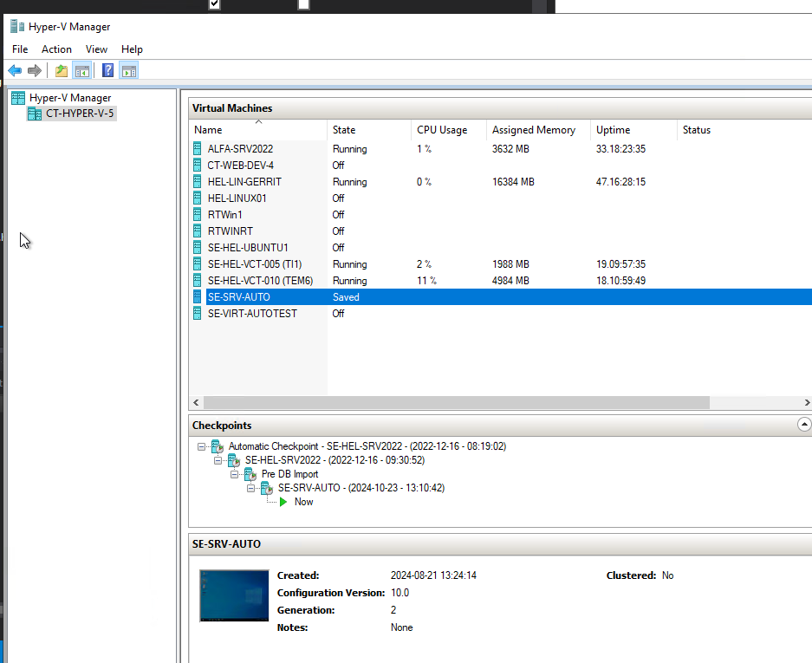This screenshot has width=812, height=663.
Task: Toggle the Show/Hide Console Tree icon
Action: 82,71
